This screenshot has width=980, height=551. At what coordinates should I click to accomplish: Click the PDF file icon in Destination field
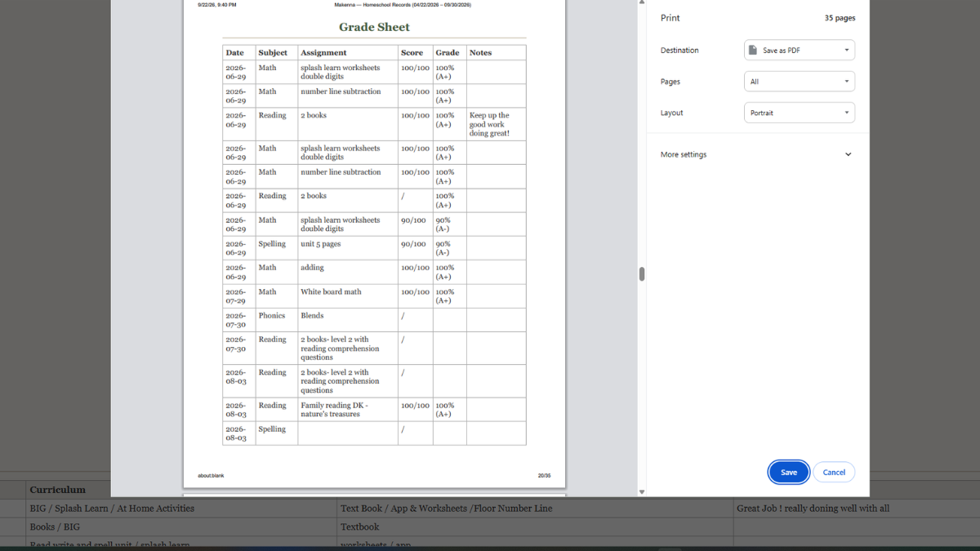[x=753, y=50]
